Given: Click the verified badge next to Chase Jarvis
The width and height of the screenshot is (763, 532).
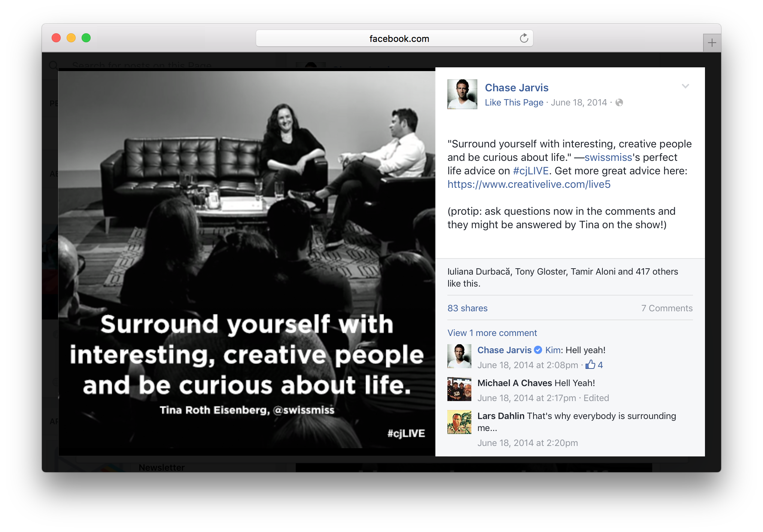Looking at the screenshot, I should 538,350.
